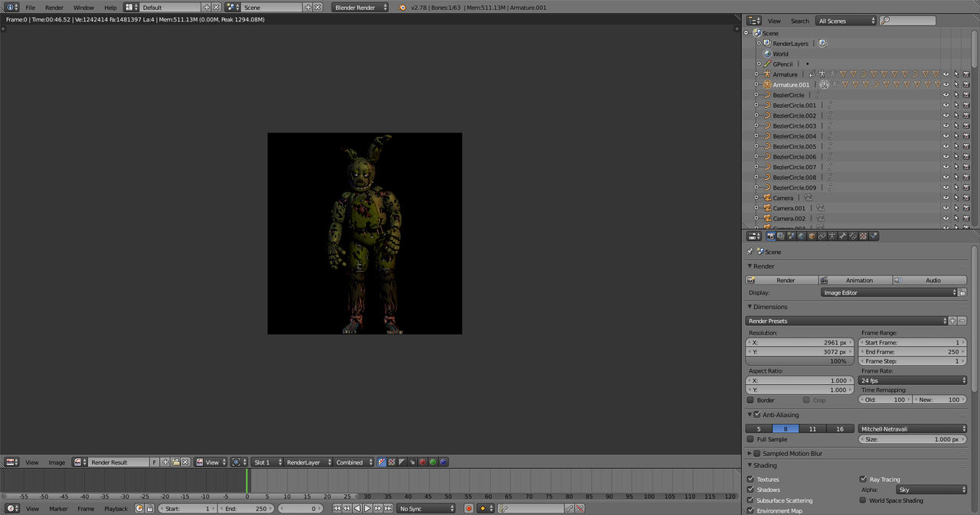Hide BezierCircle.003 with eye icon
Image resolution: width=980 pixels, height=515 pixels.
click(x=946, y=125)
